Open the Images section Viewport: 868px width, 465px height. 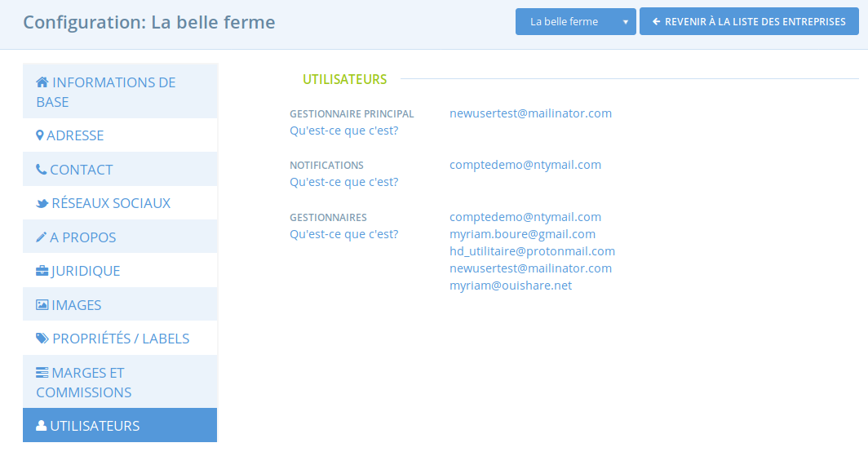point(120,304)
